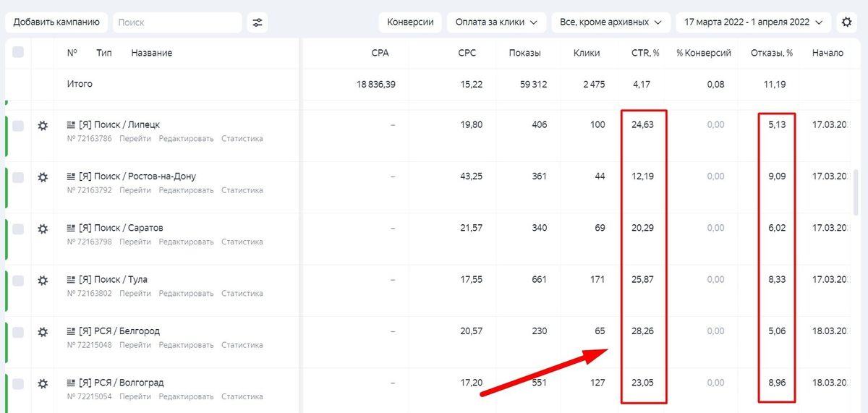Click Показы value 230 in Белгород row
This screenshot has width=868, height=413.
click(539, 331)
